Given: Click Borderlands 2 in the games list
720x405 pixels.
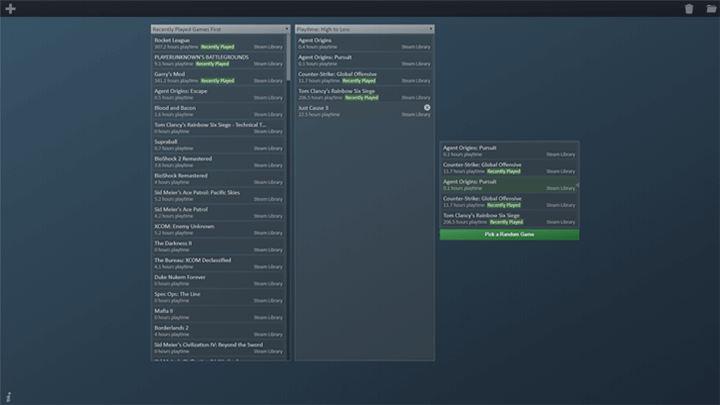Looking at the screenshot, I should (218, 330).
